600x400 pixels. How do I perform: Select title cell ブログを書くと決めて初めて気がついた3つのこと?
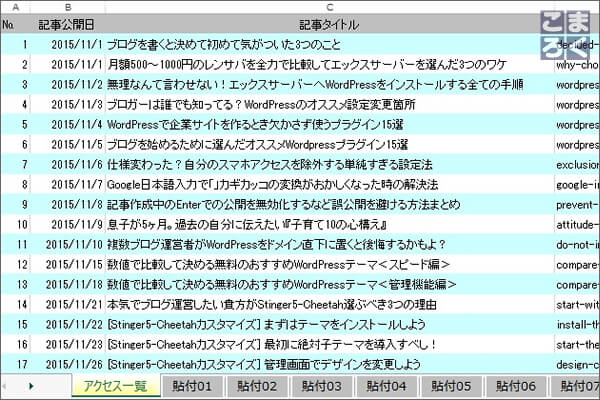tap(329, 44)
